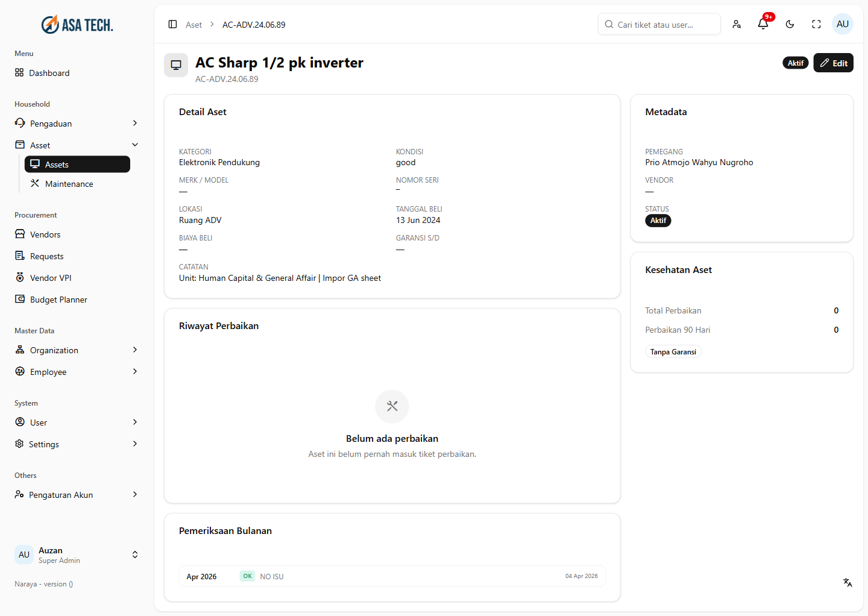This screenshot has height=616, width=868.
Task: Expand the Organization chevron
Action: tap(135, 350)
